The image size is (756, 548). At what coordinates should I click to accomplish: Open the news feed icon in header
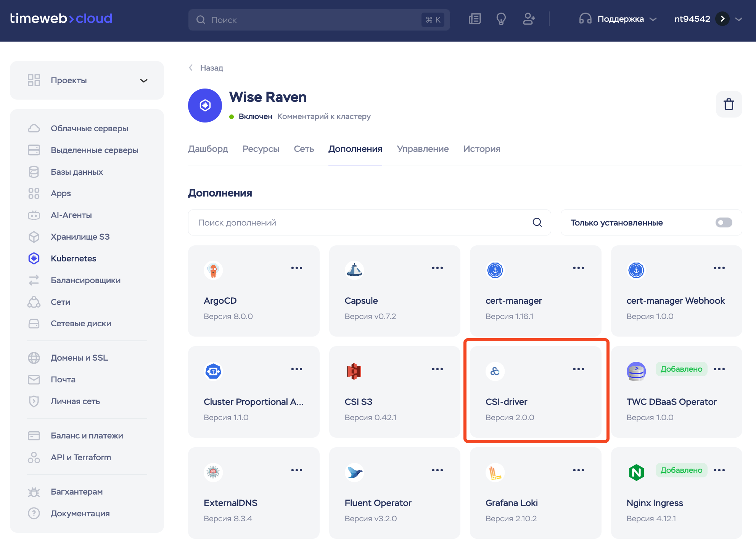coord(475,19)
